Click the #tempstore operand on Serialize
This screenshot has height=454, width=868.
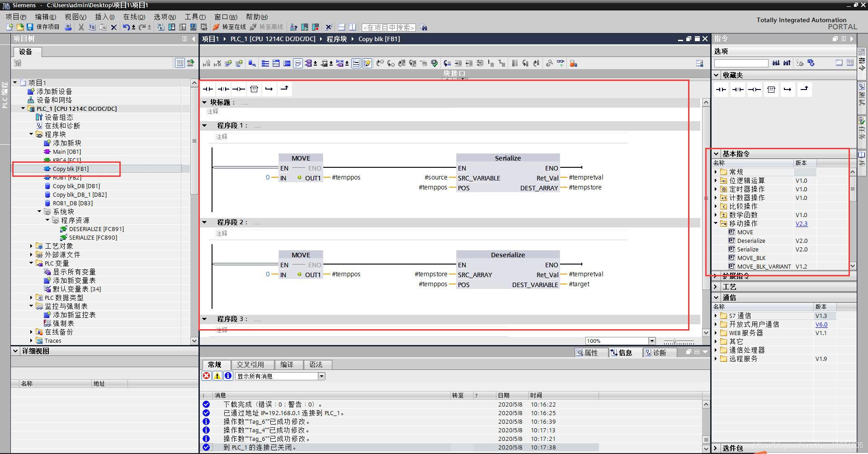(585, 187)
